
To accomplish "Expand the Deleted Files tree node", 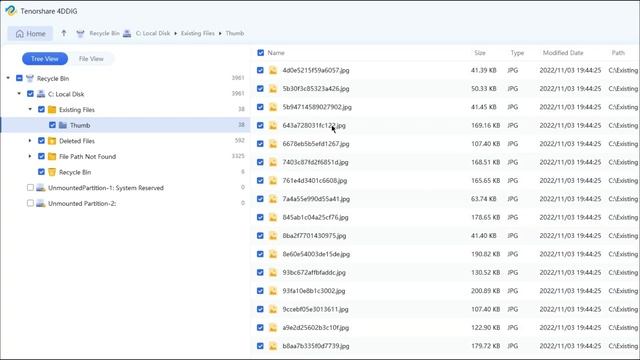I will tap(30, 141).
